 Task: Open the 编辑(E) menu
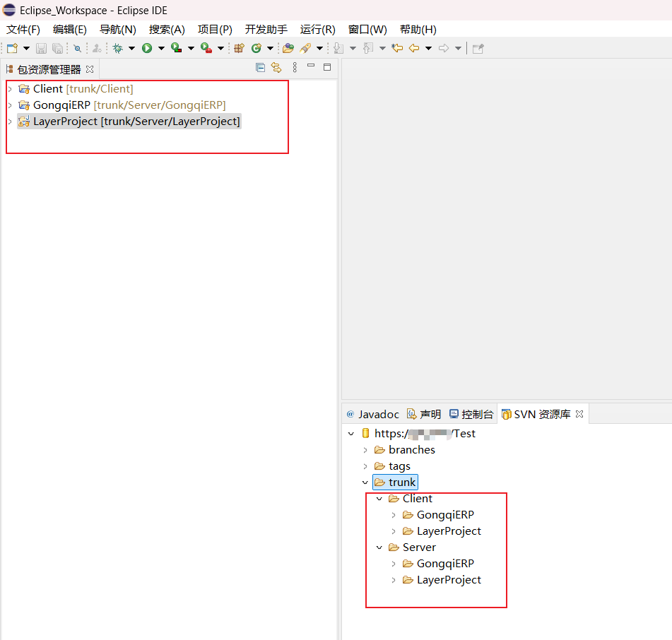coord(69,30)
